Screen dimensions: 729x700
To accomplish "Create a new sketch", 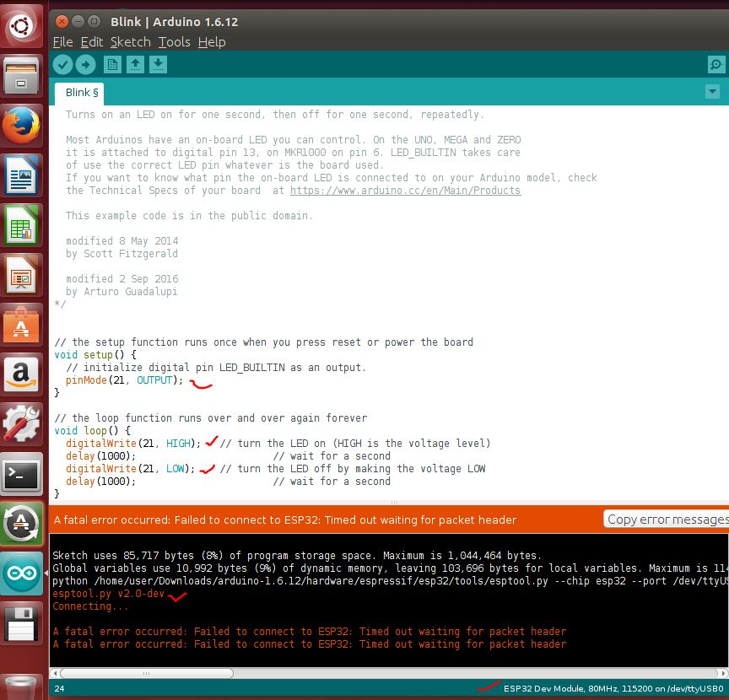I will click(x=112, y=64).
